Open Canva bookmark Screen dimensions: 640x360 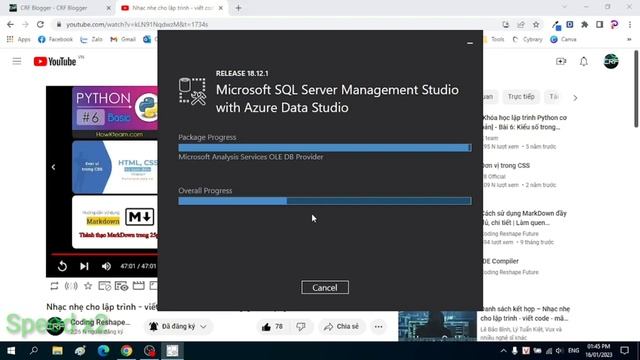[563, 40]
